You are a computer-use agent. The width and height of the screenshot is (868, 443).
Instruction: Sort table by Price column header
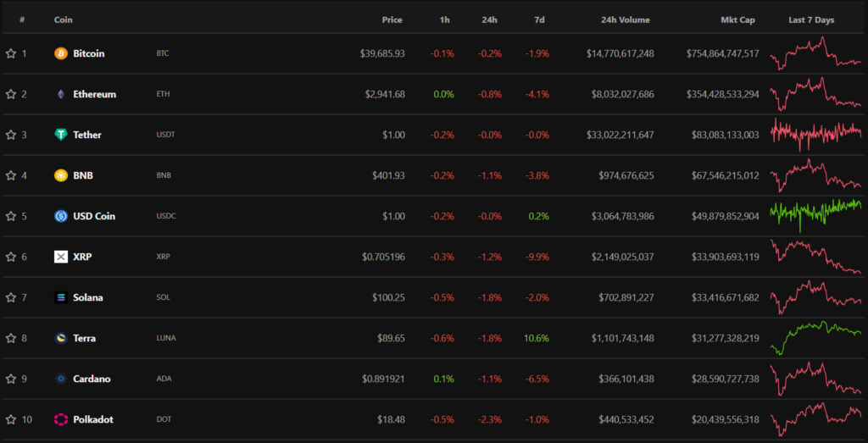[x=392, y=19]
